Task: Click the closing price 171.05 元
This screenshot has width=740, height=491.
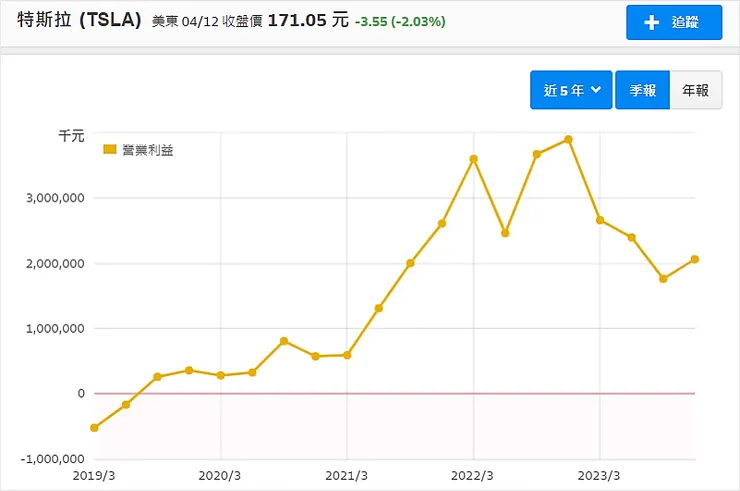Action: click(308, 20)
